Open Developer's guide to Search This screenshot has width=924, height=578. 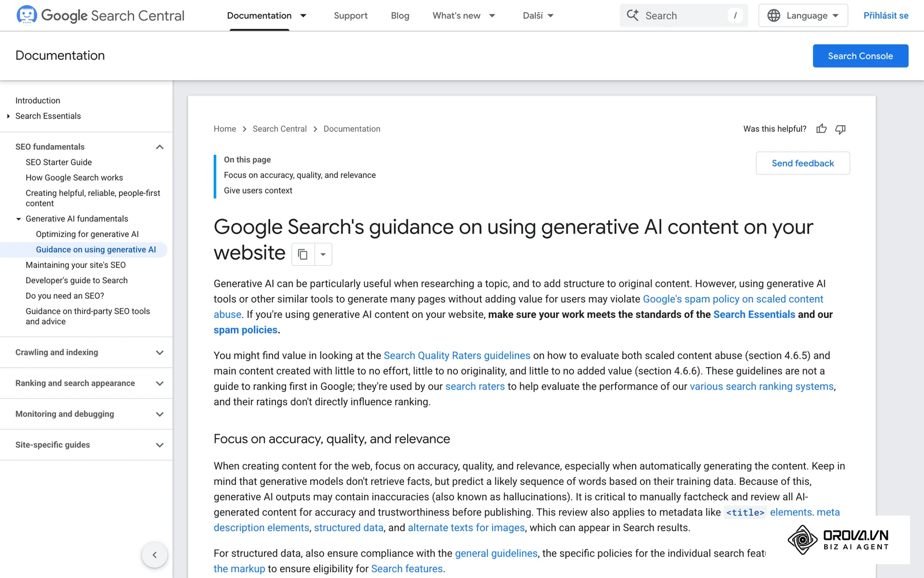click(77, 280)
